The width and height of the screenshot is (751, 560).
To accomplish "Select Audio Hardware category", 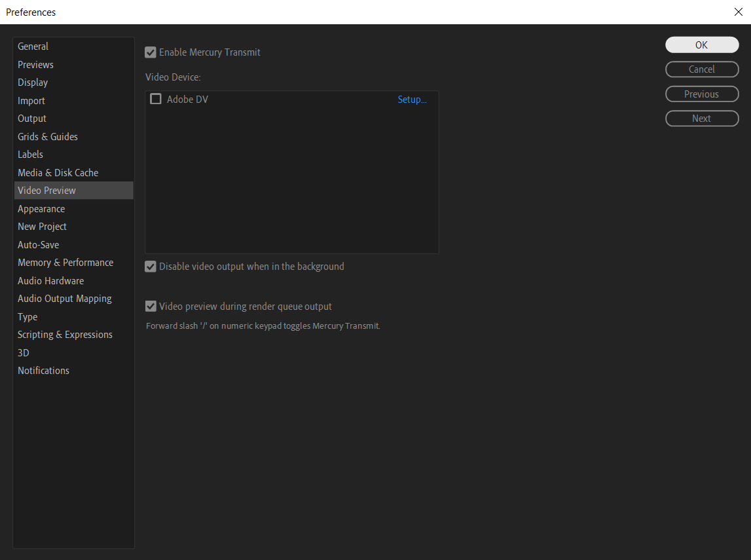I will coord(51,281).
